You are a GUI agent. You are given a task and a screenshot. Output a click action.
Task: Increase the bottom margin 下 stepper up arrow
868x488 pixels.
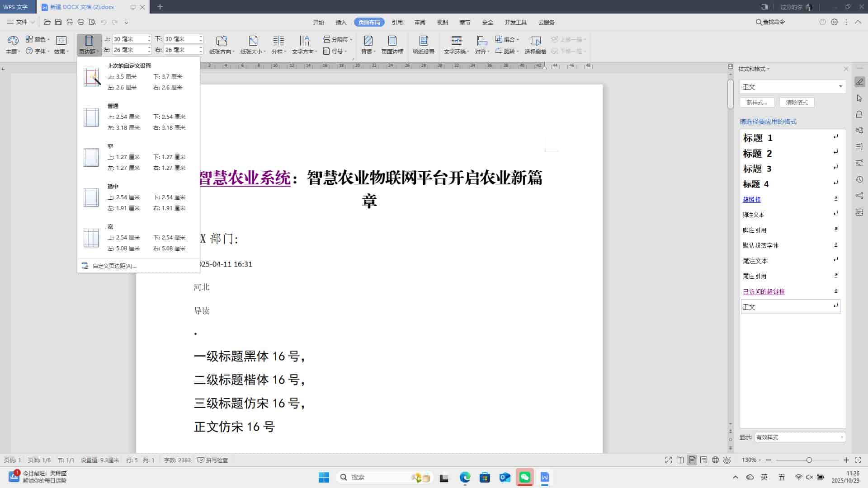(x=201, y=37)
